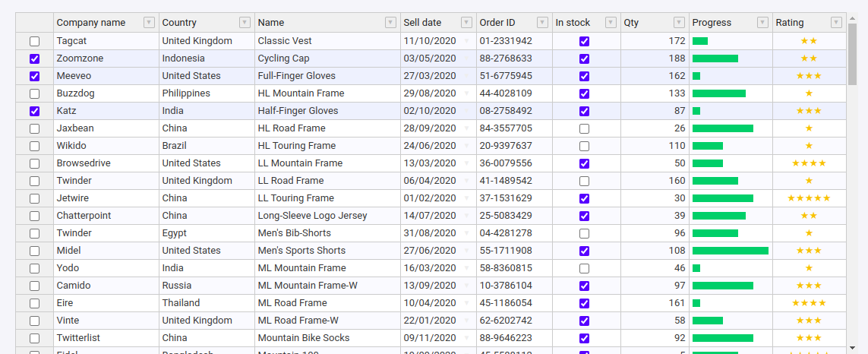This screenshot has width=868, height=354.
Task: Select the Philippines country cell
Action: (207, 93)
